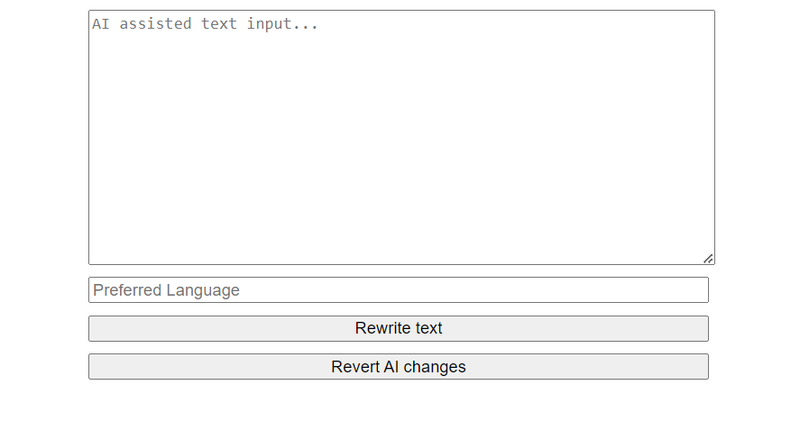Click the Revert AI changes button
The image size is (800, 448).
click(398, 367)
